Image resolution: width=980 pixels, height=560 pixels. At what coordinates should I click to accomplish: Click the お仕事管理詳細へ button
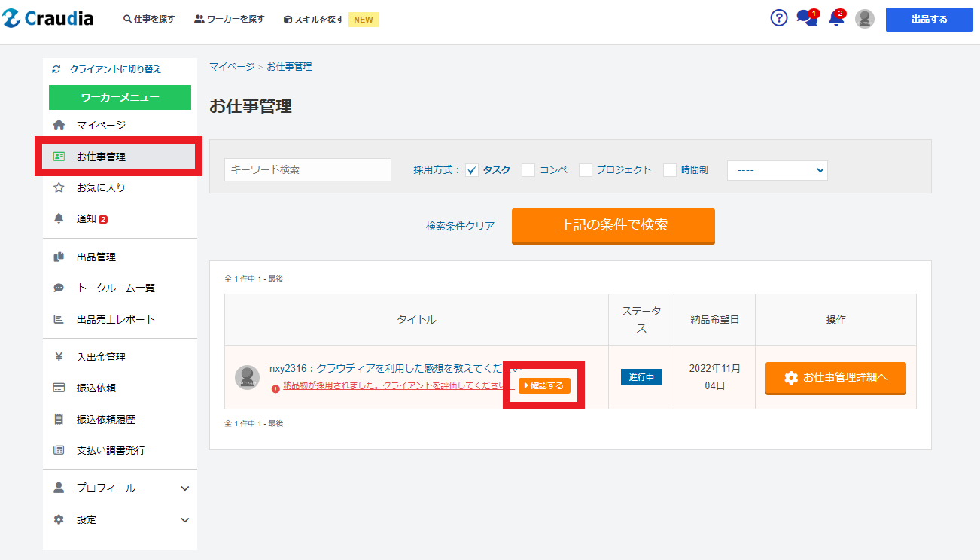coord(835,378)
